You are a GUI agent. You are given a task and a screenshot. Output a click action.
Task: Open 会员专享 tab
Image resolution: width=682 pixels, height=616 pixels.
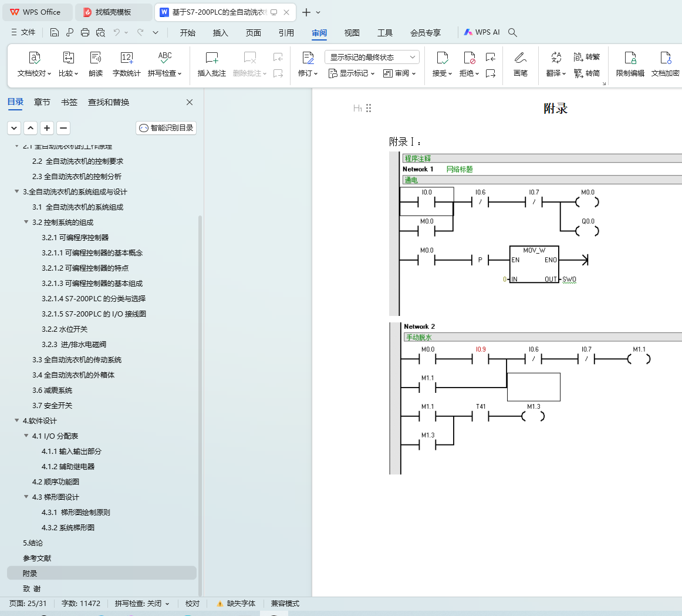(x=426, y=33)
